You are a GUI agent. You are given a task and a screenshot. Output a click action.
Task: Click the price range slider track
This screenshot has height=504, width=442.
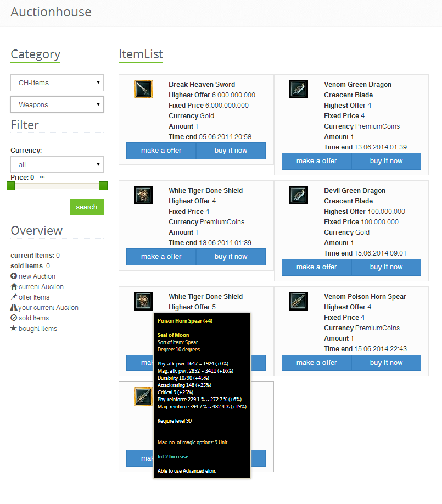[x=57, y=186]
